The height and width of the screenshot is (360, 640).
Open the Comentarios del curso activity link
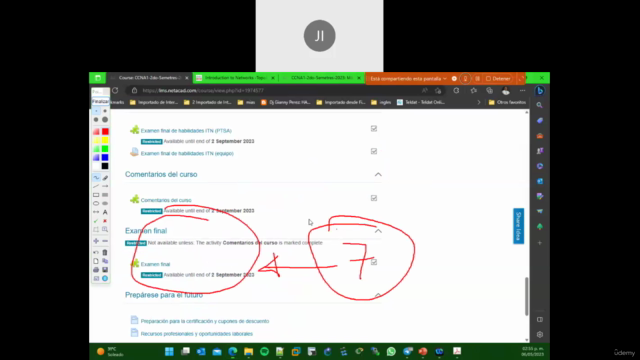click(x=166, y=200)
